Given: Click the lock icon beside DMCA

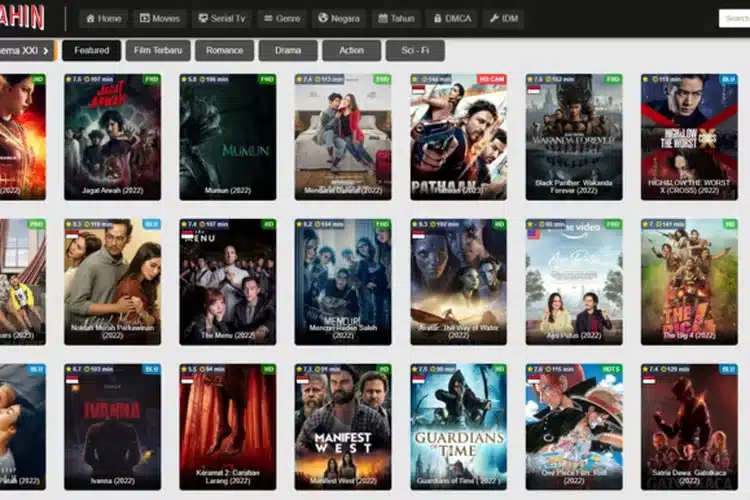Looking at the screenshot, I should (437, 18).
